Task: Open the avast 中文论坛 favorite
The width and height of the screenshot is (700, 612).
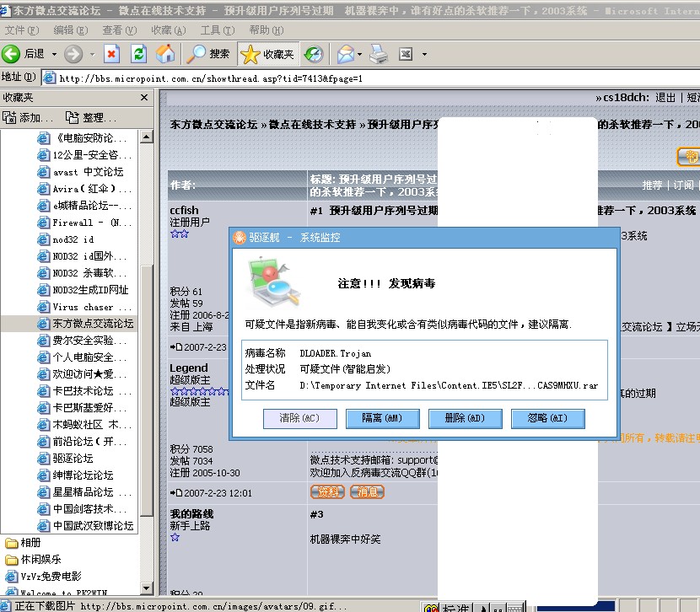Action: coord(81,172)
